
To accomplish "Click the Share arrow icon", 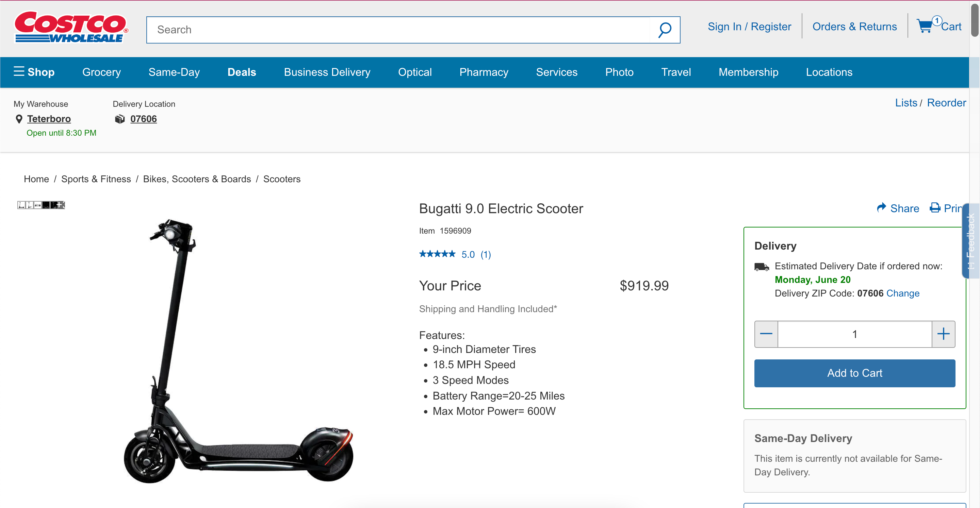I will pos(881,208).
